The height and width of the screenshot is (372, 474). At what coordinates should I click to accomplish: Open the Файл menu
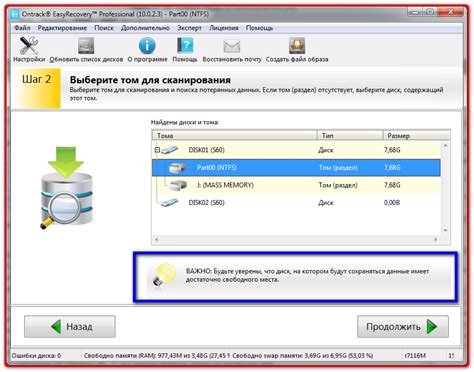[x=22, y=28]
